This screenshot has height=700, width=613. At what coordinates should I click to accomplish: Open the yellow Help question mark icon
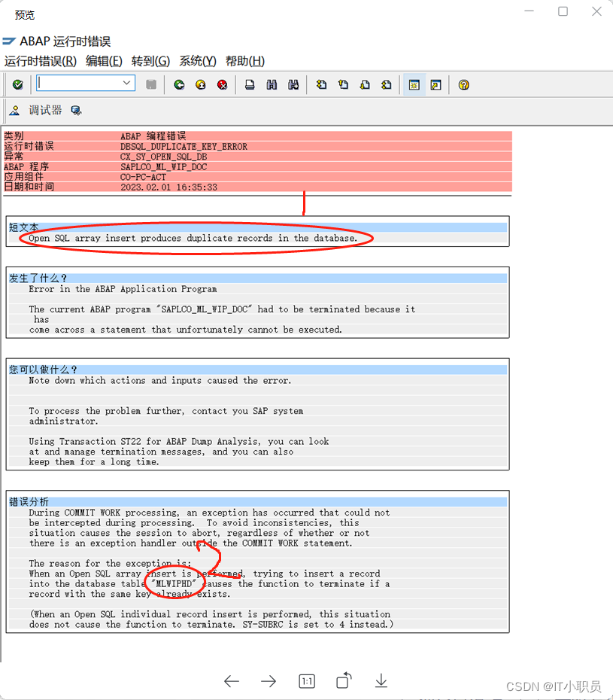pos(463,84)
